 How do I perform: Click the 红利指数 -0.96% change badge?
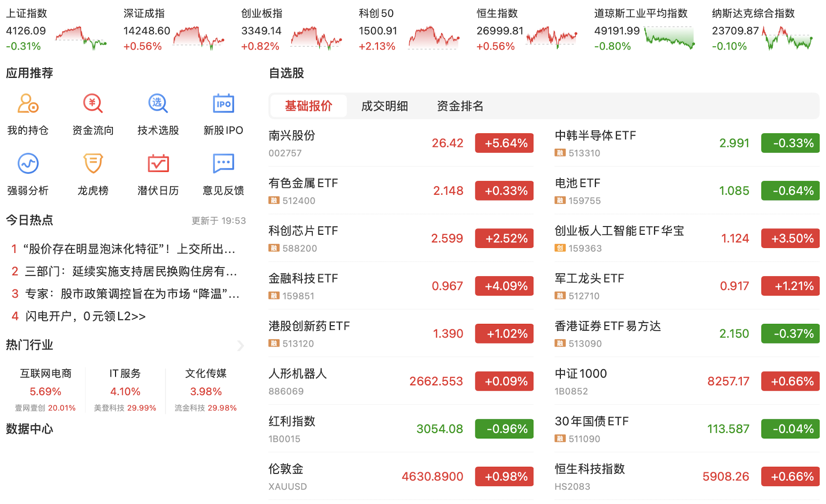504,429
